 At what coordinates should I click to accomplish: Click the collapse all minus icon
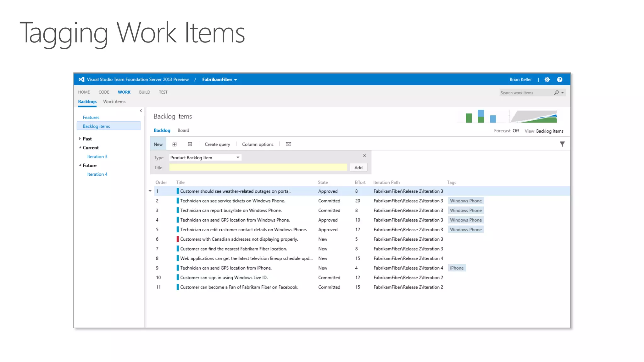click(190, 144)
